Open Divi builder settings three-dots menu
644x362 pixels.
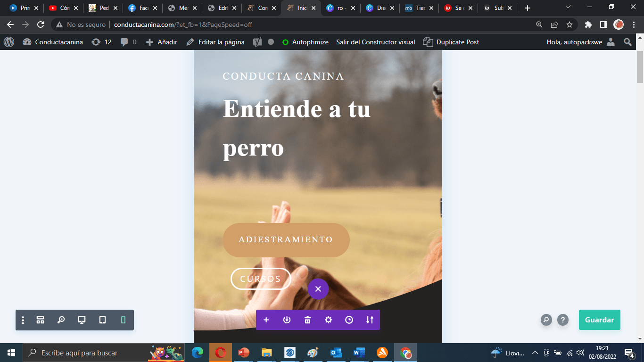click(23, 320)
